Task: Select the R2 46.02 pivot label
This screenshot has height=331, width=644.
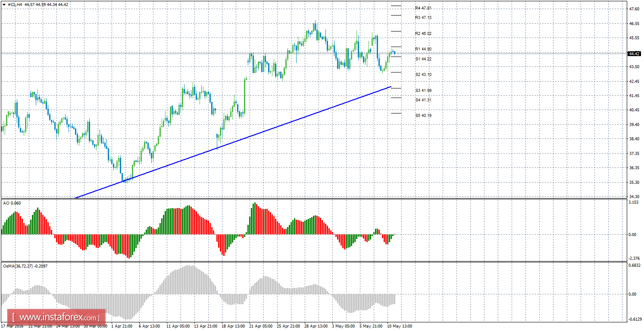Action: (x=423, y=34)
